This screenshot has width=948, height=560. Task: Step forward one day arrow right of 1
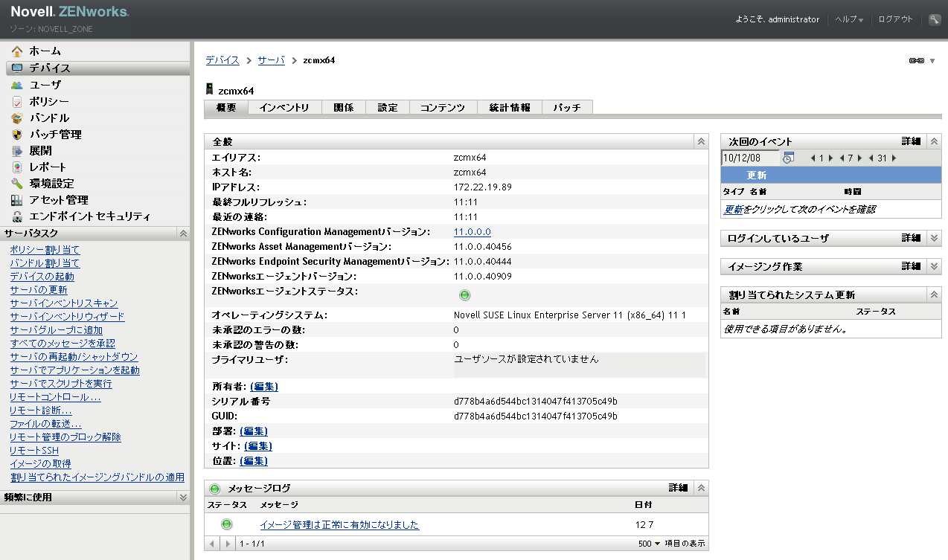pos(830,158)
